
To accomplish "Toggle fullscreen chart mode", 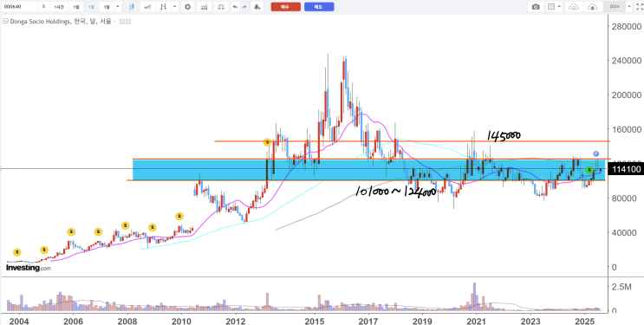I will 639,7.
